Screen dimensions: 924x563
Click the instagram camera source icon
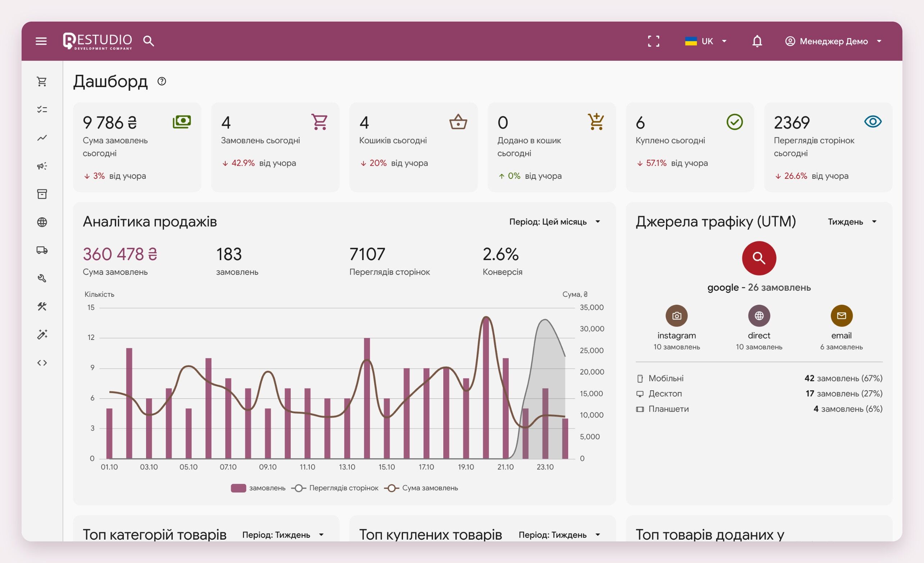click(x=676, y=315)
